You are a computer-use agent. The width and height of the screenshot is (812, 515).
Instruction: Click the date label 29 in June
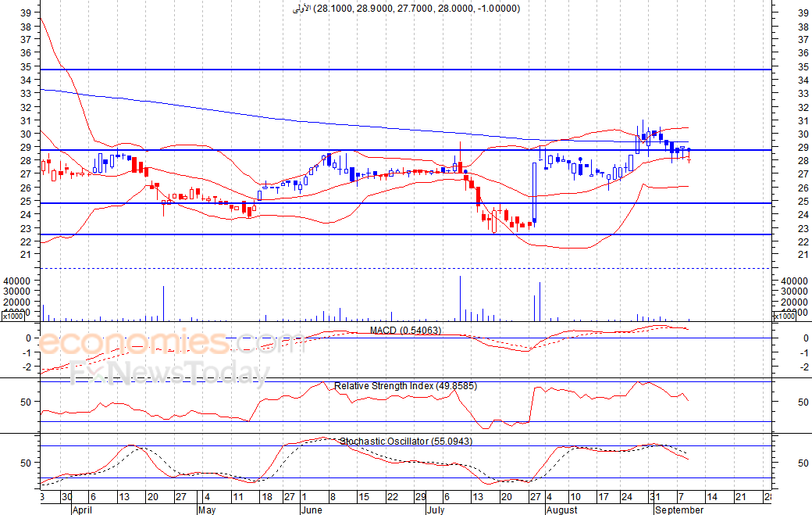[421, 497]
